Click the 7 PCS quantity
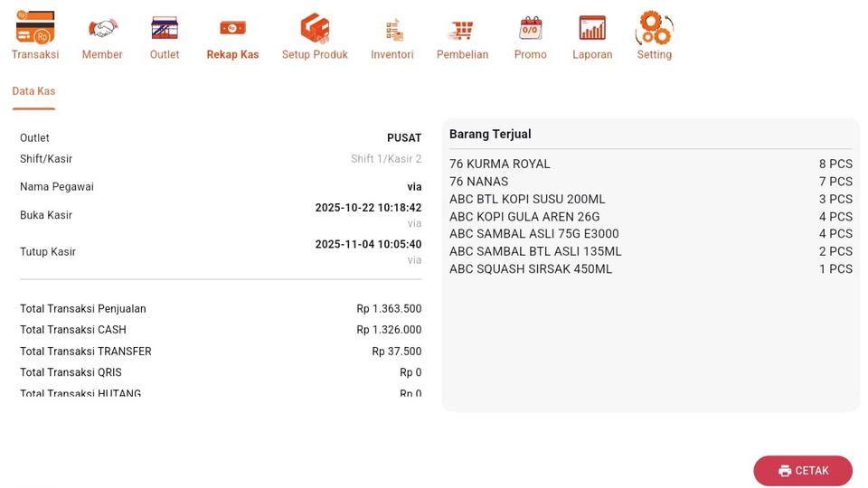868x488 pixels. pyautogui.click(x=835, y=182)
